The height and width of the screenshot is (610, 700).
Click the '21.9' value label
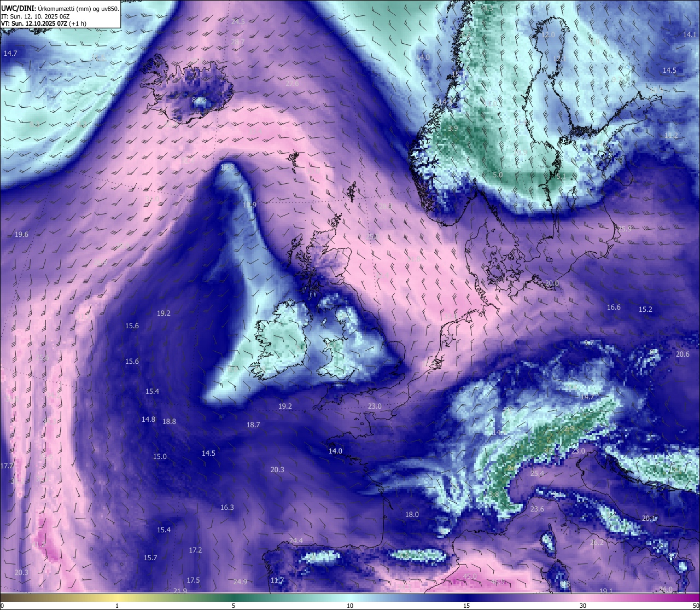180,591
